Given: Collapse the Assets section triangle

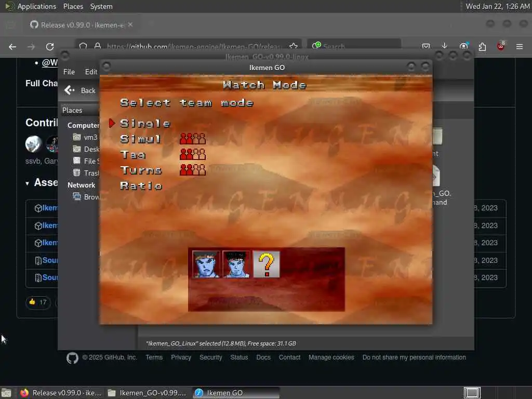Looking at the screenshot, I should point(27,183).
